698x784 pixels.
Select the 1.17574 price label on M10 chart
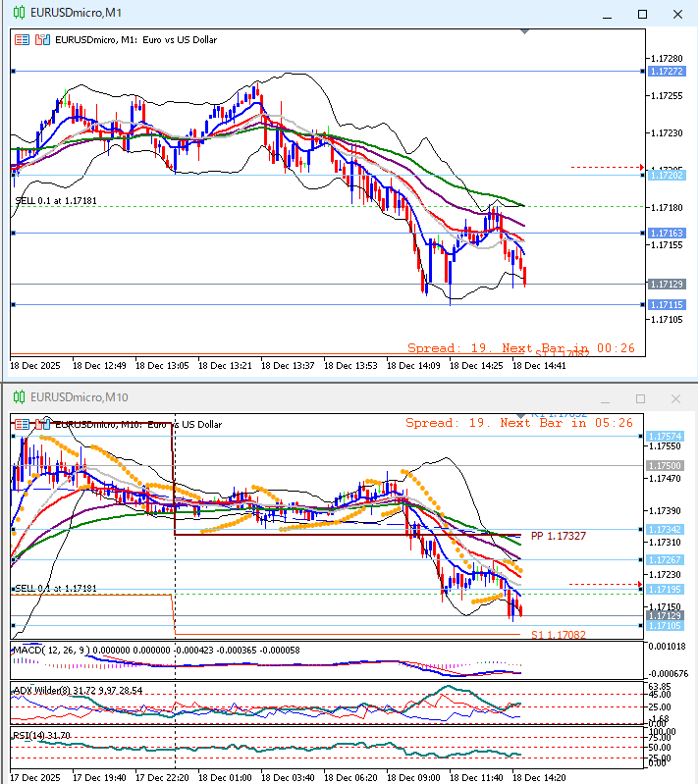tap(667, 436)
